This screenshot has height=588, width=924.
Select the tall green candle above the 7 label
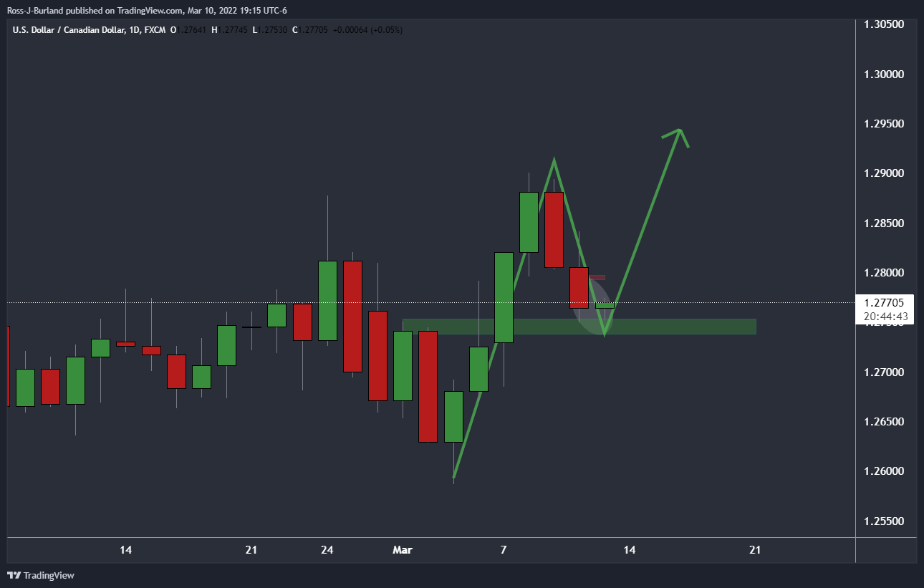pos(504,297)
